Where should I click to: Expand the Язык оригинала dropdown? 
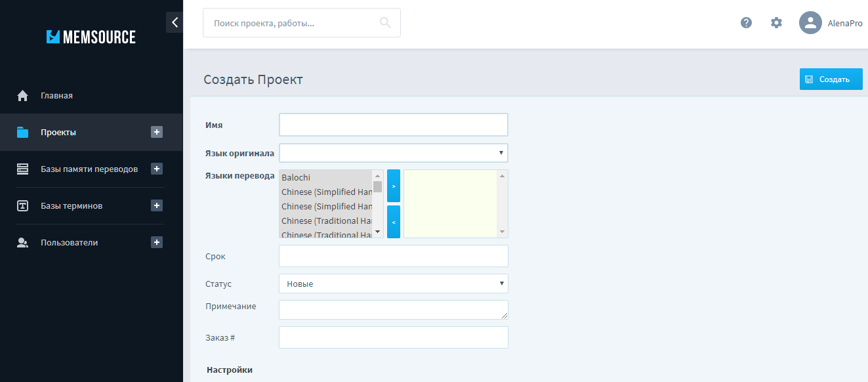pos(393,153)
